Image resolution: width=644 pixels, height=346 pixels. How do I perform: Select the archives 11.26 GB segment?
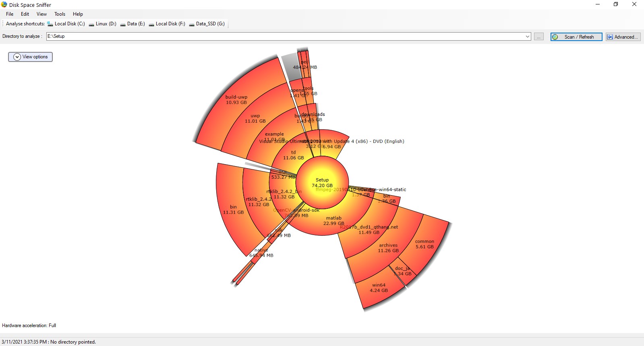(388, 247)
